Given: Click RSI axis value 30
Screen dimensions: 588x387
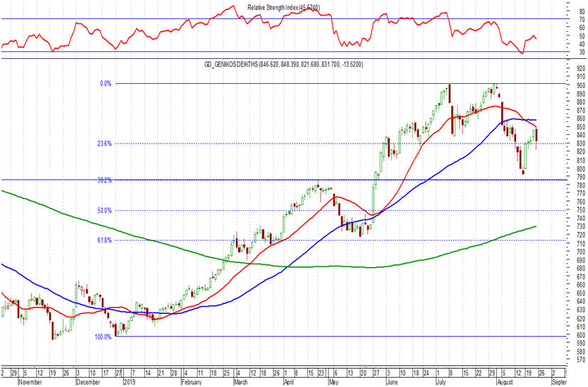Looking at the screenshot, I should (582, 53).
